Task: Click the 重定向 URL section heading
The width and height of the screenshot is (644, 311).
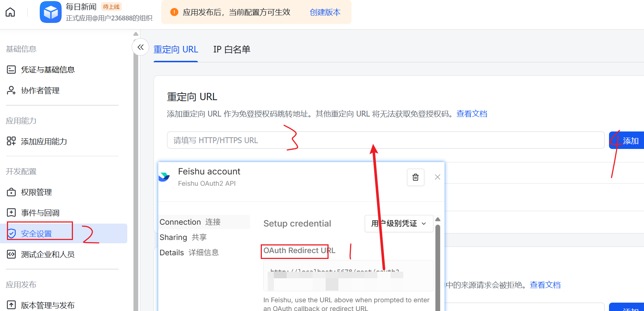Action: pos(192,97)
